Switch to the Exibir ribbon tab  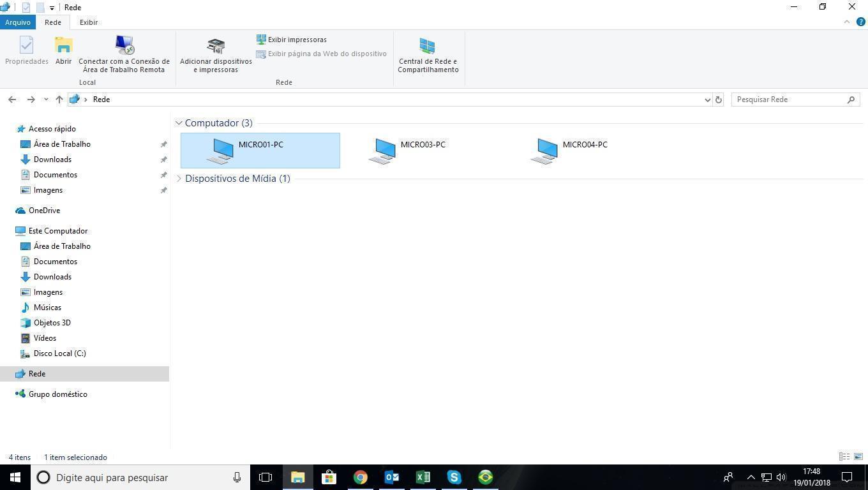[89, 22]
